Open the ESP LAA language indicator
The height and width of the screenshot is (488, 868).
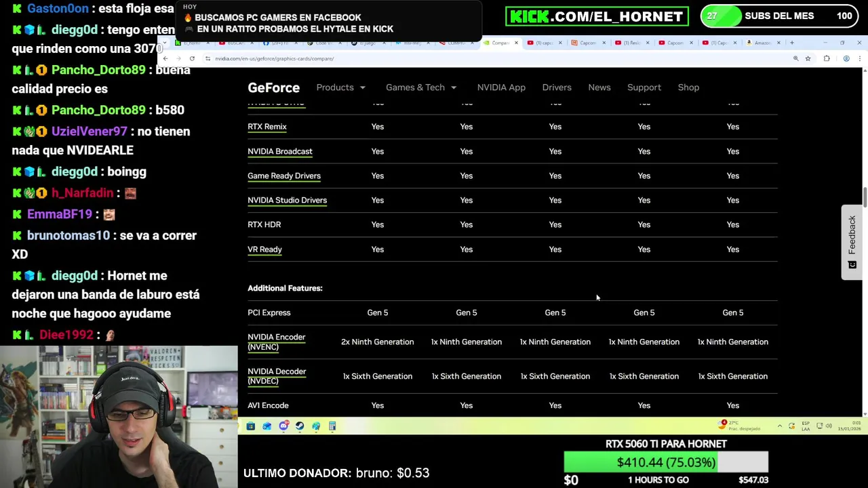click(806, 426)
